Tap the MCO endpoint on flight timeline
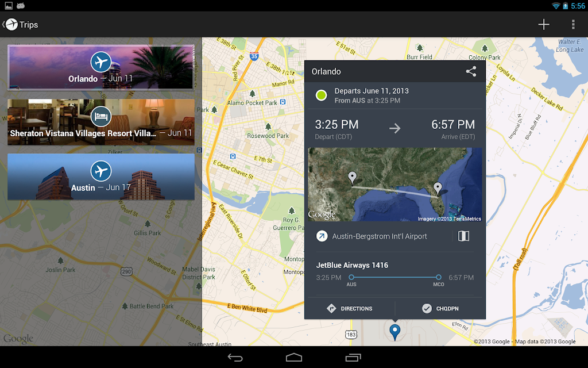 [x=438, y=278]
